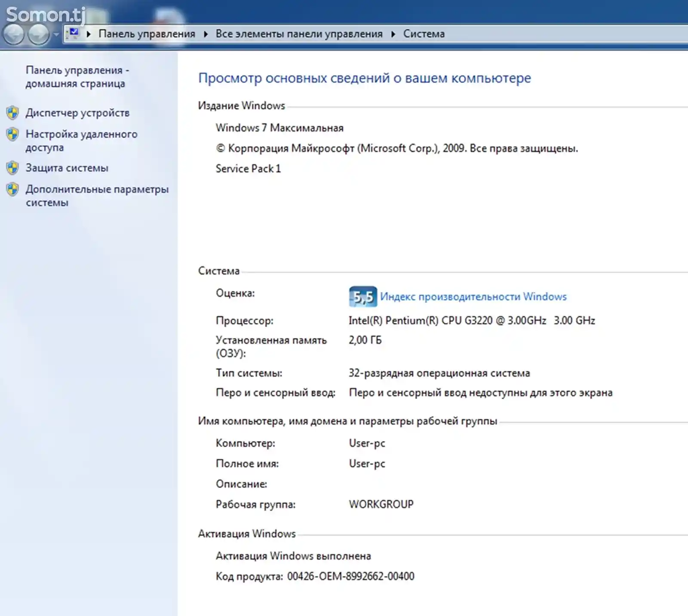Viewport: 688px width, 616px height.
Task: Select the WORKGROUP value
Action: click(381, 504)
